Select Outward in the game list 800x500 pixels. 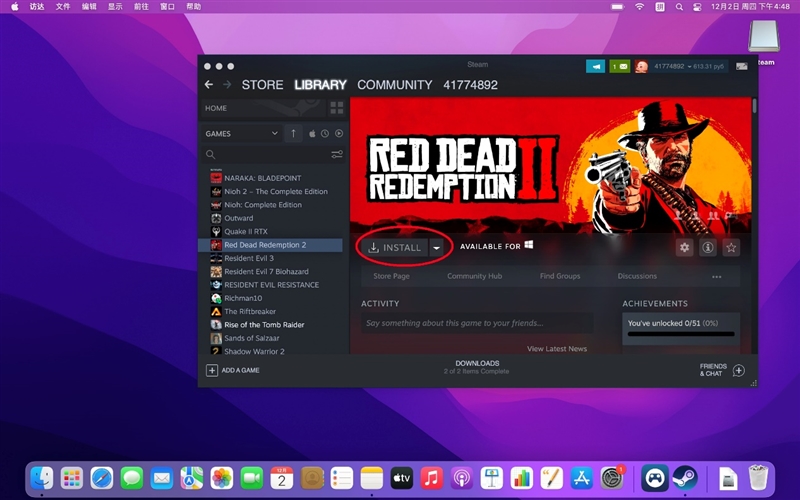pyautogui.click(x=270, y=218)
